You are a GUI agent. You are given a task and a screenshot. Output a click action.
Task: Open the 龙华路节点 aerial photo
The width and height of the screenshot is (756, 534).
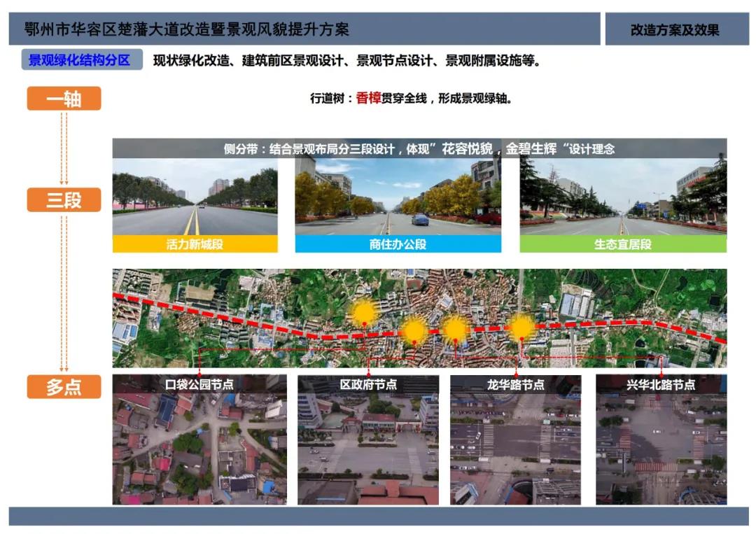tap(515, 440)
